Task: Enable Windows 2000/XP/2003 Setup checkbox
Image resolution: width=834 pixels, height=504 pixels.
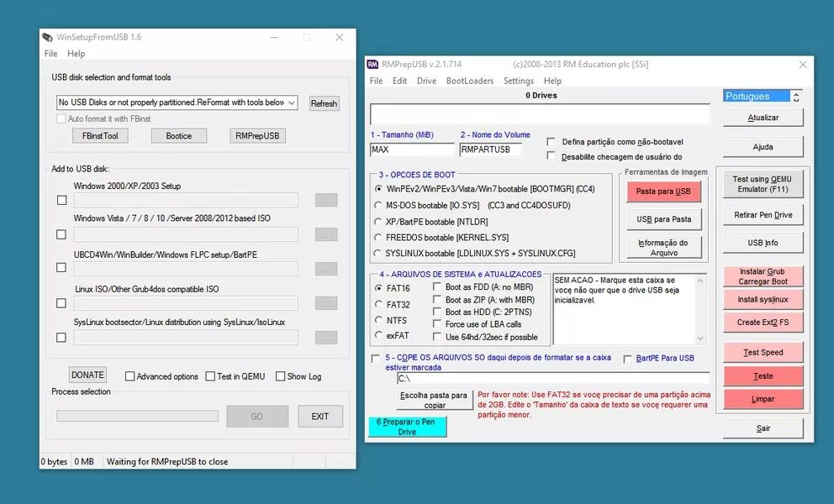Action: (x=61, y=200)
